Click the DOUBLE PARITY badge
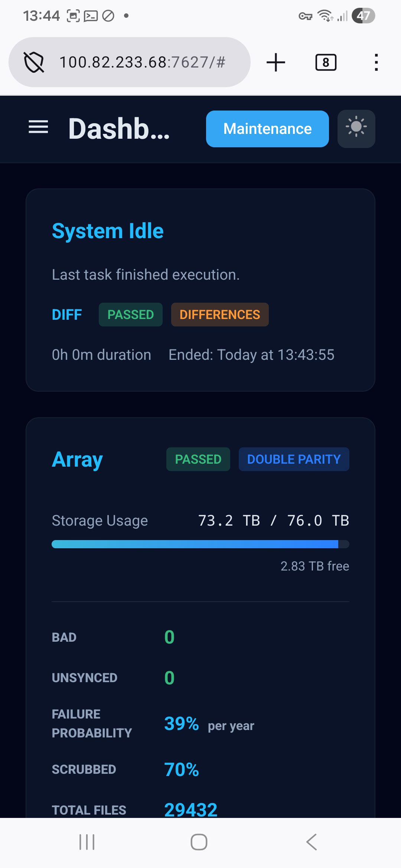The height and width of the screenshot is (868, 401). coord(294,459)
